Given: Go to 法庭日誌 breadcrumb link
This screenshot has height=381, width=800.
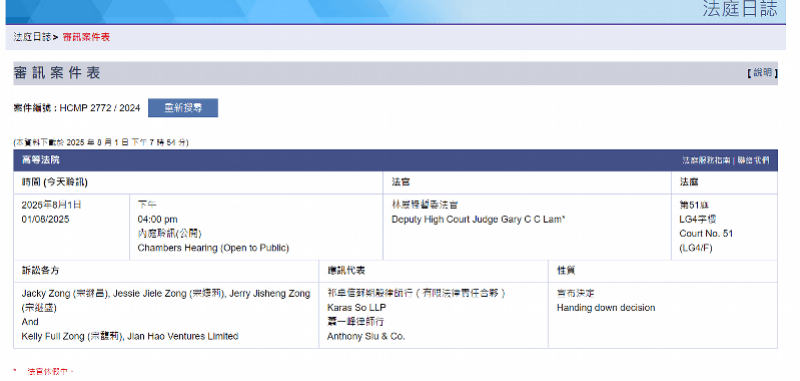Looking at the screenshot, I should 33,37.
